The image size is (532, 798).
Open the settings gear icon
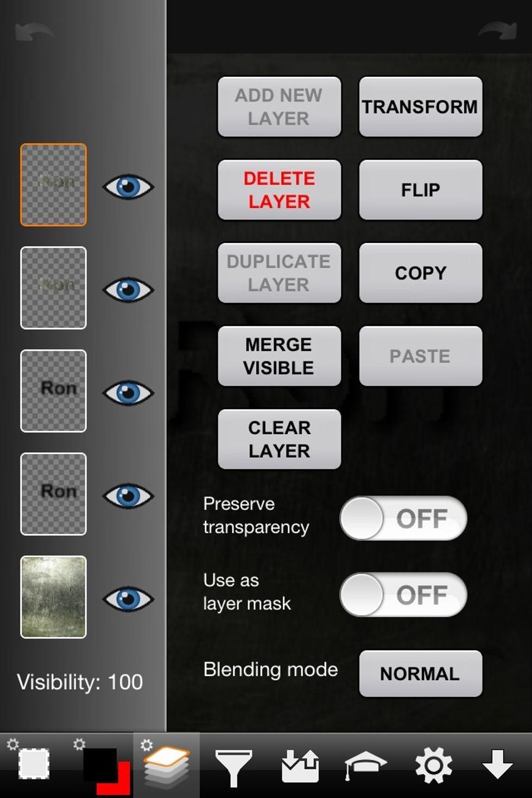[x=433, y=765]
